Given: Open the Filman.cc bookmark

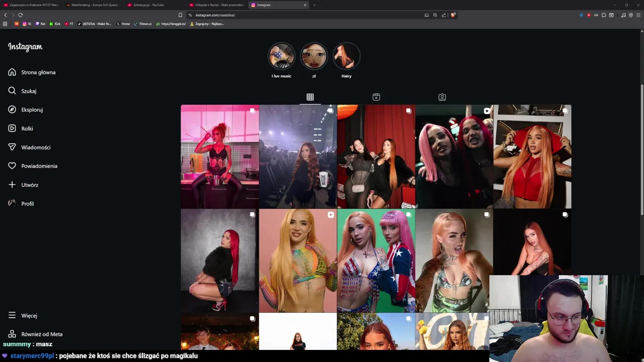Looking at the screenshot, I should click(143, 24).
